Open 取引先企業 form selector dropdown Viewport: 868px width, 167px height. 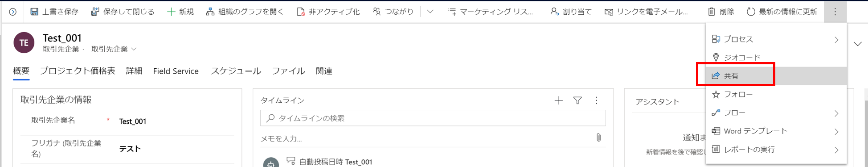pos(114,49)
